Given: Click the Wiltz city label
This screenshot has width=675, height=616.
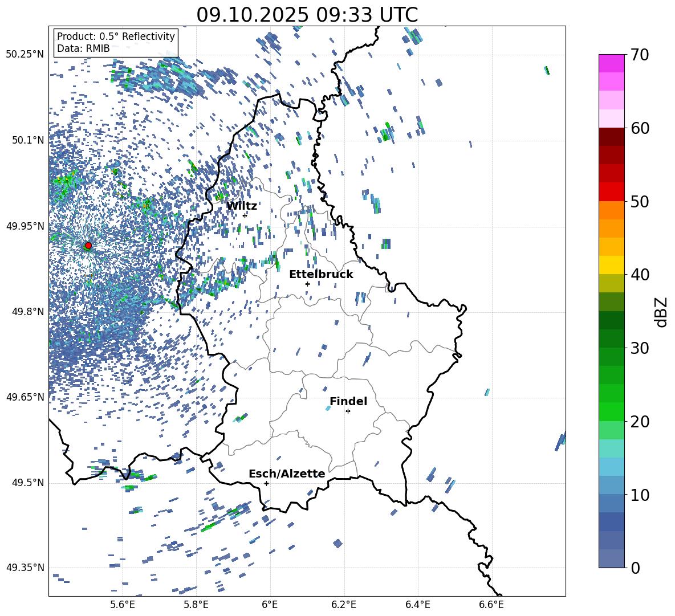Looking at the screenshot, I should pos(242,206).
